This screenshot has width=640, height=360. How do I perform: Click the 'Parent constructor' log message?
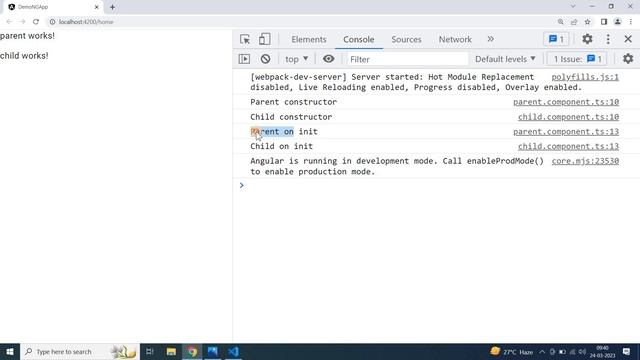pos(293,102)
